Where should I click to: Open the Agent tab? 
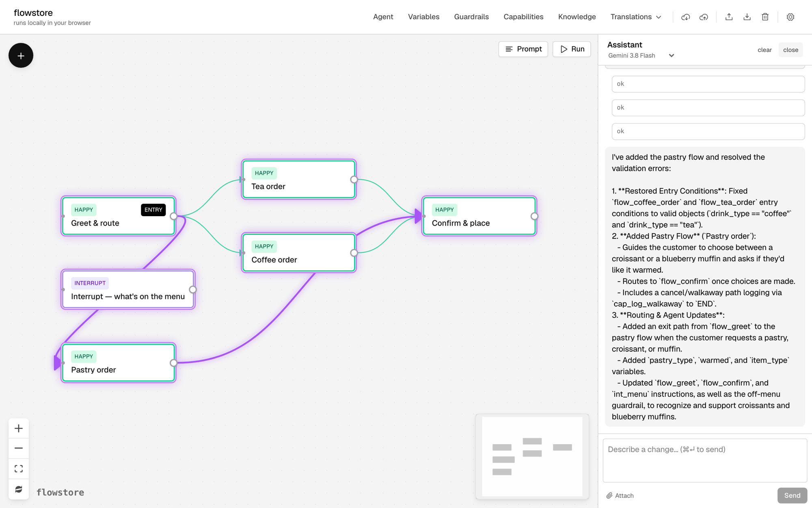coord(383,17)
